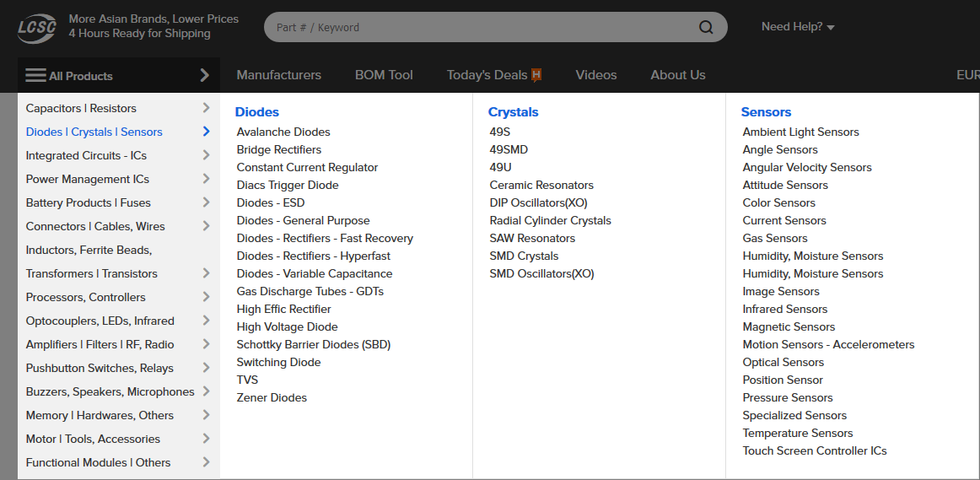Click the Part # / Keyword search field
Image resolution: width=980 pixels, height=480 pixels.
click(x=482, y=28)
